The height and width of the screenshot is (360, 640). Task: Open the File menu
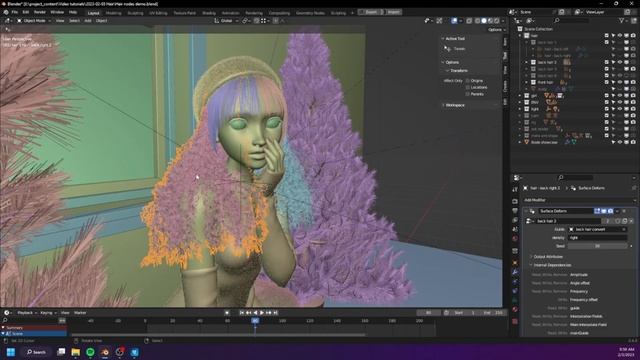[15, 12]
